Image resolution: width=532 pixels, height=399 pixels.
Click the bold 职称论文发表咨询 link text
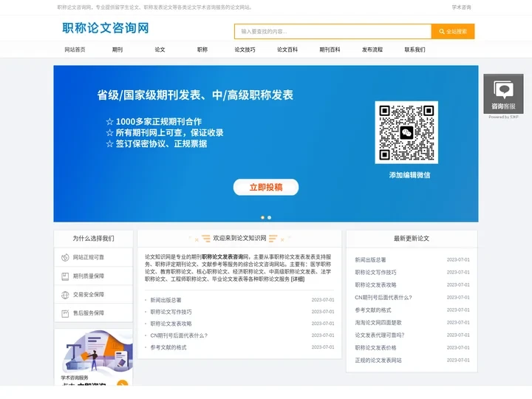[x=223, y=257]
